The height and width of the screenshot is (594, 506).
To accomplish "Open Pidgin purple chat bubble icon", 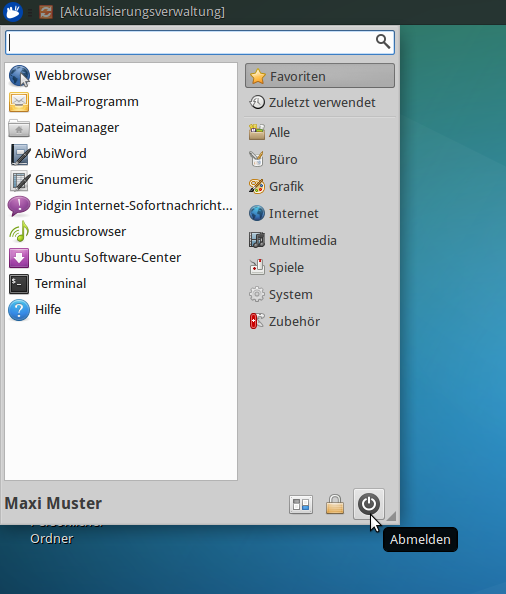I will [19, 206].
